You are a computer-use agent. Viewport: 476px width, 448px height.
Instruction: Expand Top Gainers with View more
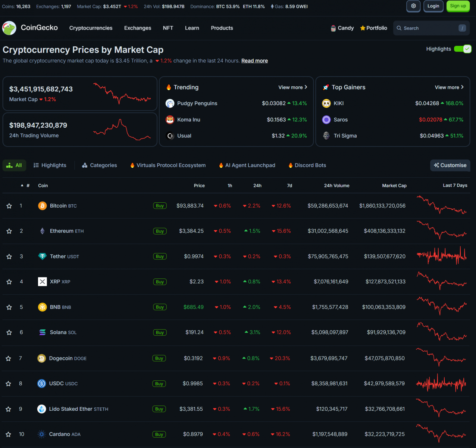point(449,87)
